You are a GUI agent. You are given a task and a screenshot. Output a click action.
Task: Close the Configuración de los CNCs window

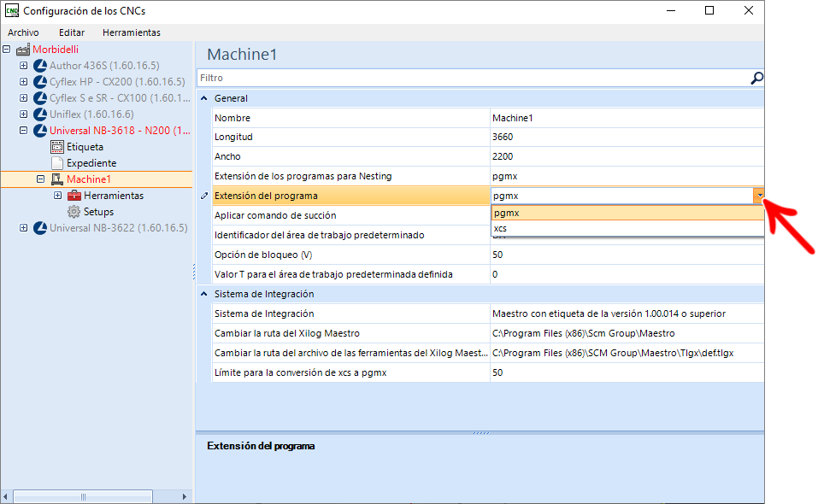749,10
